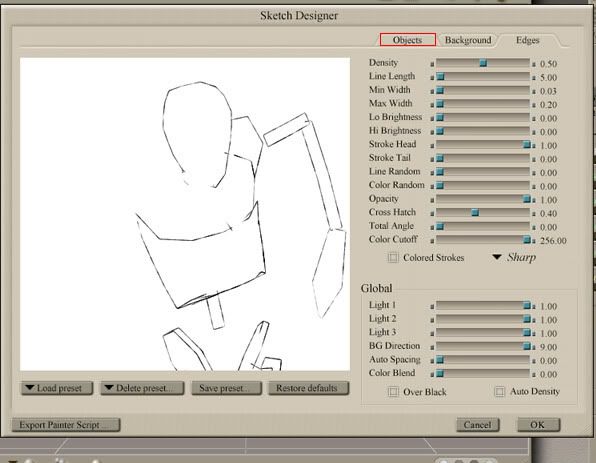Click the sketch preview image
Viewport: 596px width, 463px height.
185,214
